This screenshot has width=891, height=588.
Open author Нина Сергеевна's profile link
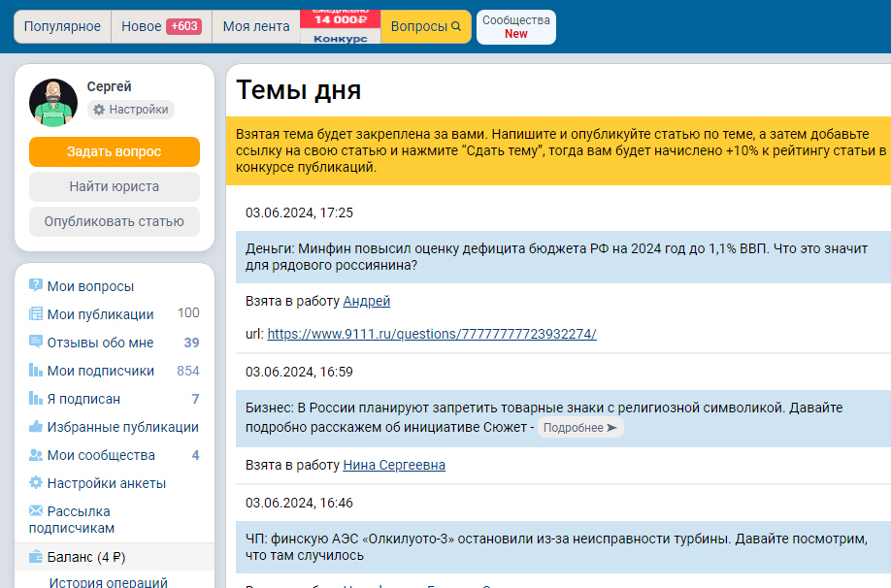coord(394,466)
